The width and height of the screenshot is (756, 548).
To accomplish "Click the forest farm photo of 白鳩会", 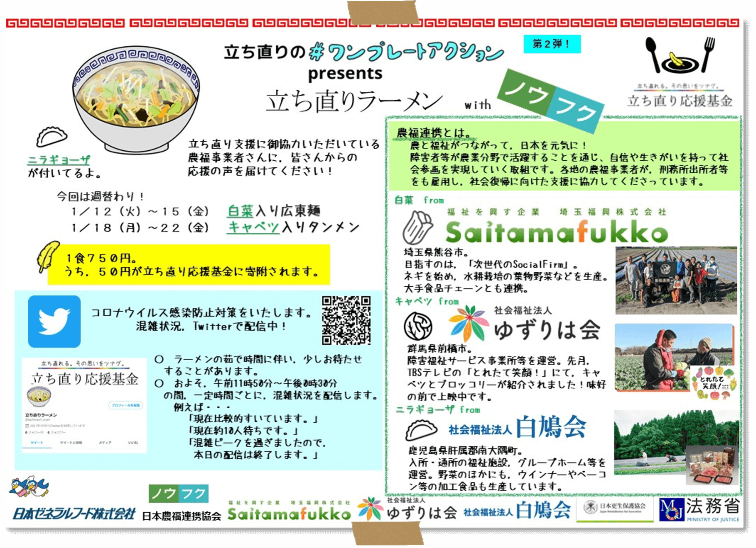I will [x=676, y=442].
